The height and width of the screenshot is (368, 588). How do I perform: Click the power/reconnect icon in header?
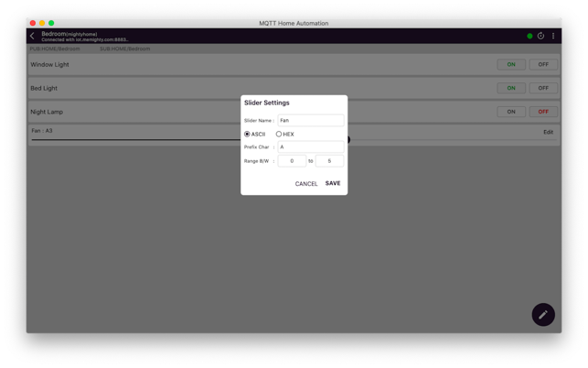(x=540, y=37)
